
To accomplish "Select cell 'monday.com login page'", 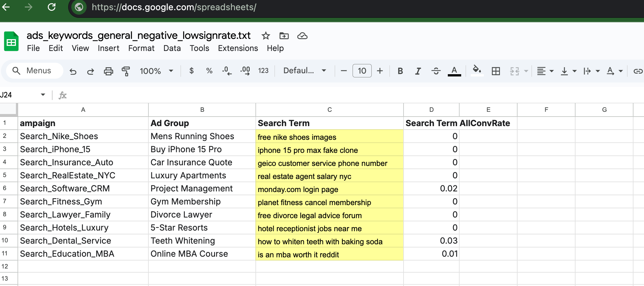I will pyautogui.click(x=330, y=189).
